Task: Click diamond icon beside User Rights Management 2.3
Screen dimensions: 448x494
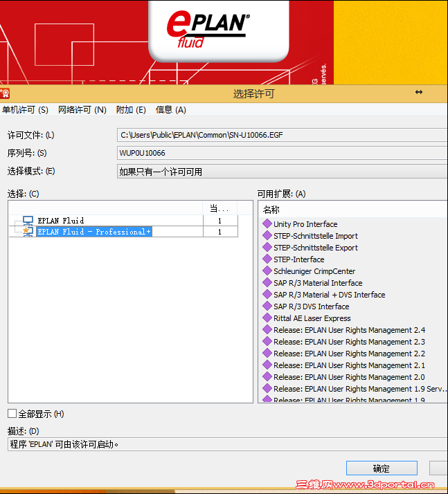Action: (x=267, y=341)
